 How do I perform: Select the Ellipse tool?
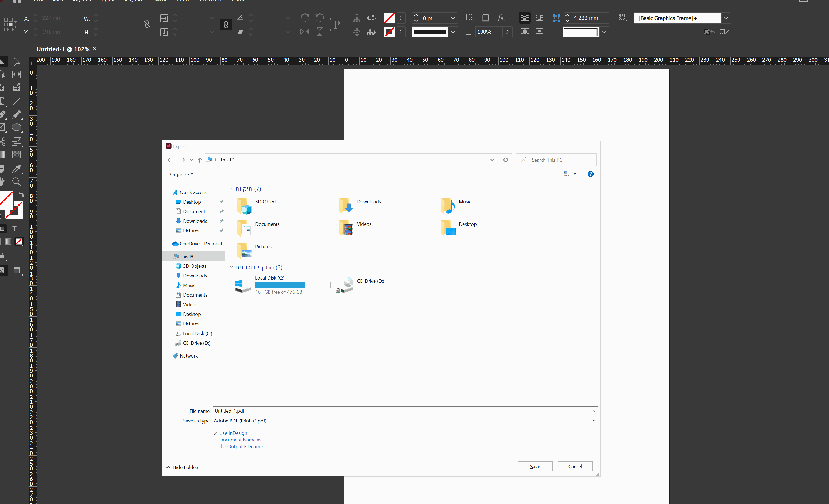[17, 127]
